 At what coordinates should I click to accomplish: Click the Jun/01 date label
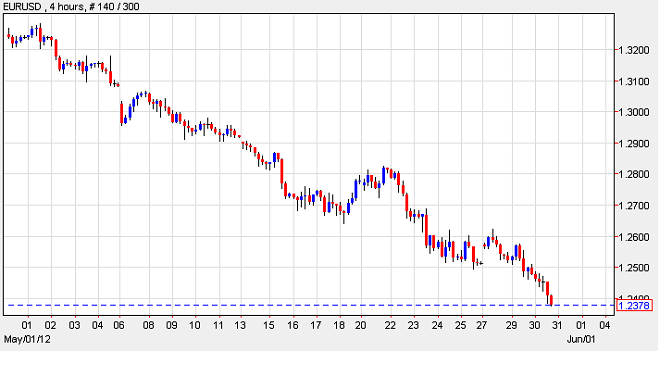coord(581,339)
